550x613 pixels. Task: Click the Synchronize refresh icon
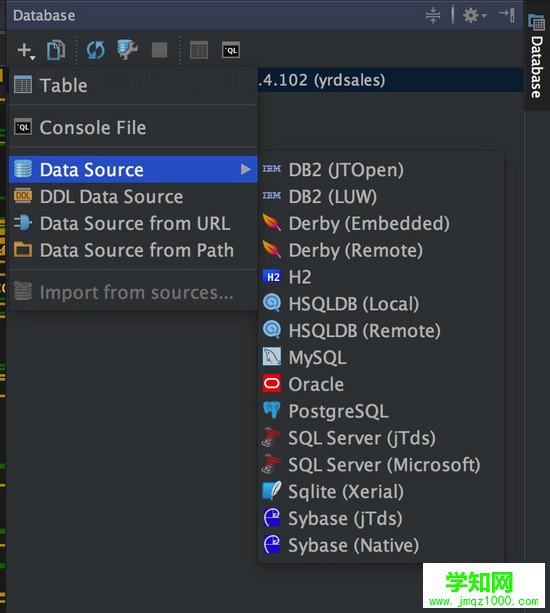point(96,50)
